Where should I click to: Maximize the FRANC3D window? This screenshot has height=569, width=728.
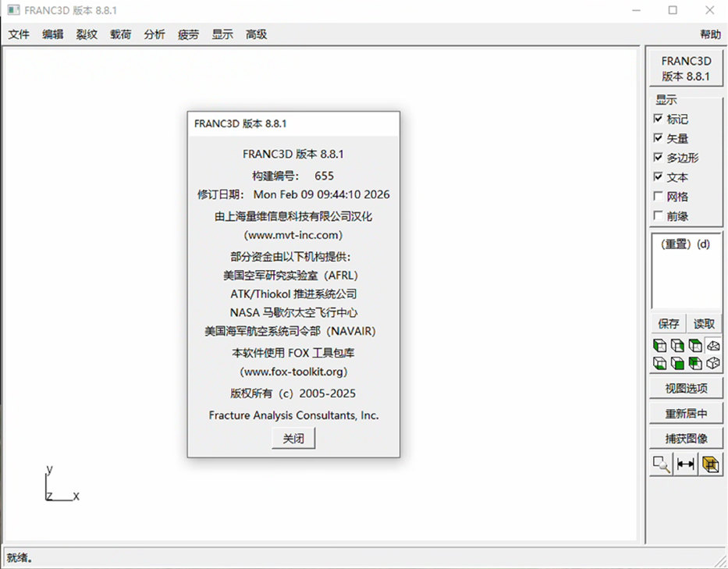pos(673,9)
